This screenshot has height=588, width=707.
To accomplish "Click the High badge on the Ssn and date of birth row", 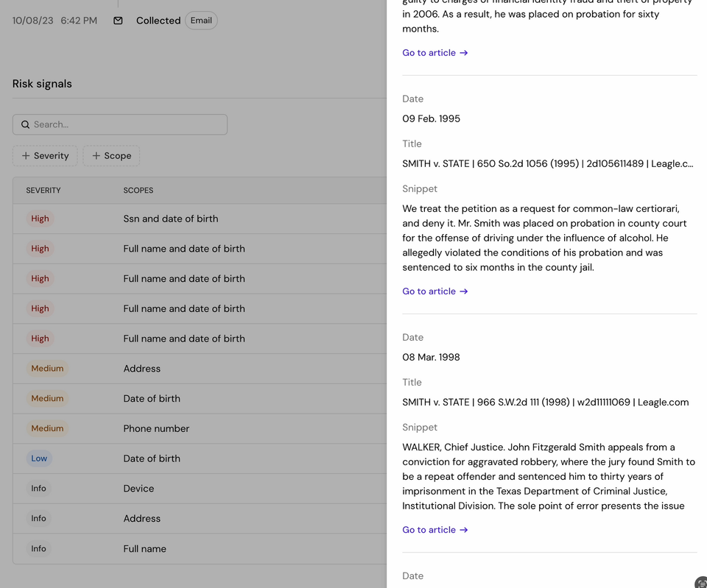I will pyautogui.click(x=40, y=219).
